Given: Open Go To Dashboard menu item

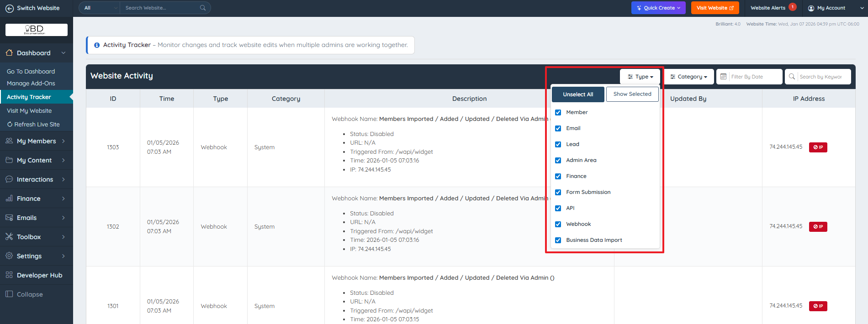Looking at the screenshot, I should (x=31, y=72).
